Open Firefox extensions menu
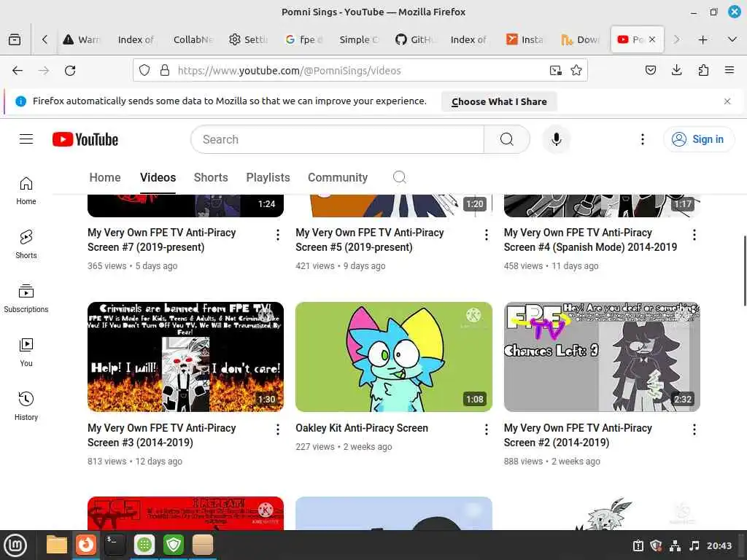Image resolution: width=747 pixels, height=560 pixels. coord(703,71)
